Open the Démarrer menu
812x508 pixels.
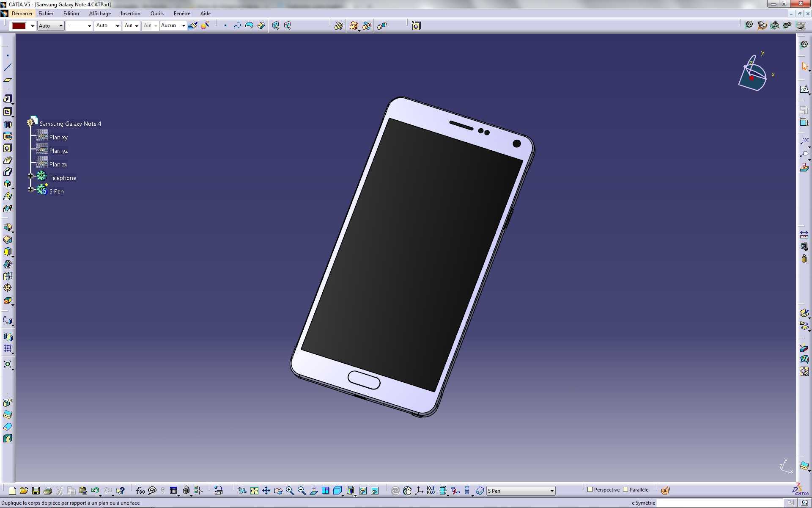[22, 14]
